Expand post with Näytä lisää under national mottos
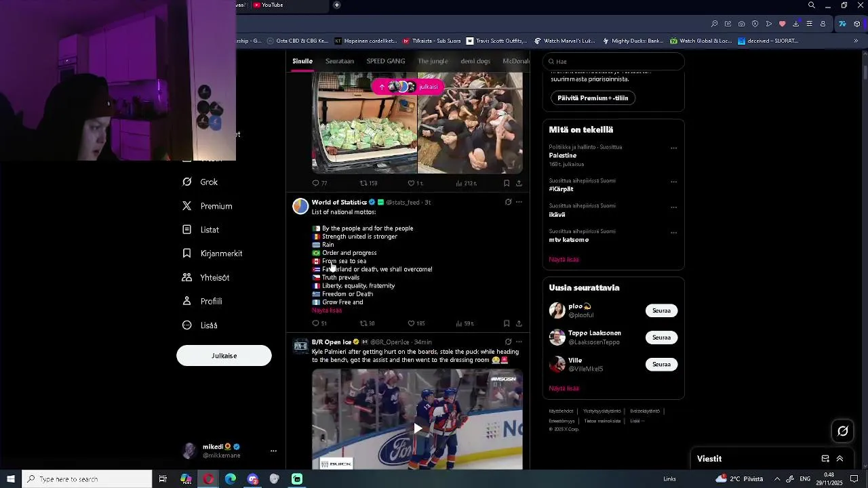This screenshot has height=488, width=868. pyautogui.click(x=327, y=310)
